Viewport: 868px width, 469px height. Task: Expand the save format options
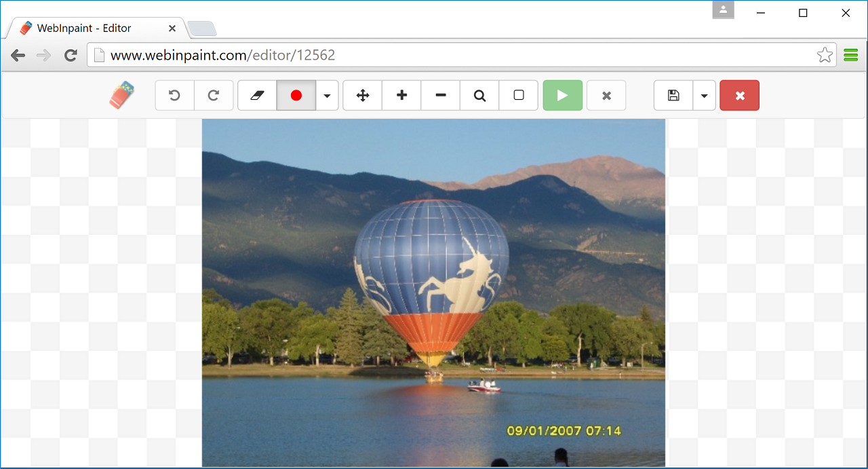(704, 95)
